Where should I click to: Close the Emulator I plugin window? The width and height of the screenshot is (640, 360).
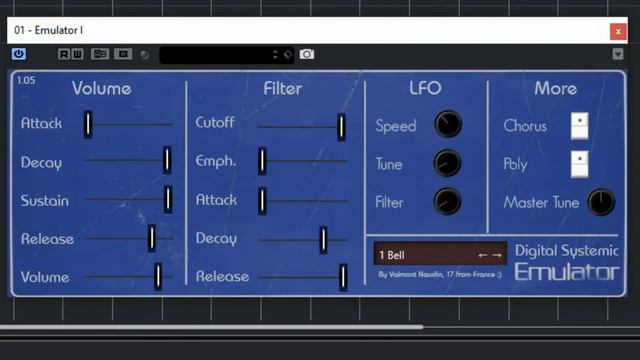tap(618, 31)
